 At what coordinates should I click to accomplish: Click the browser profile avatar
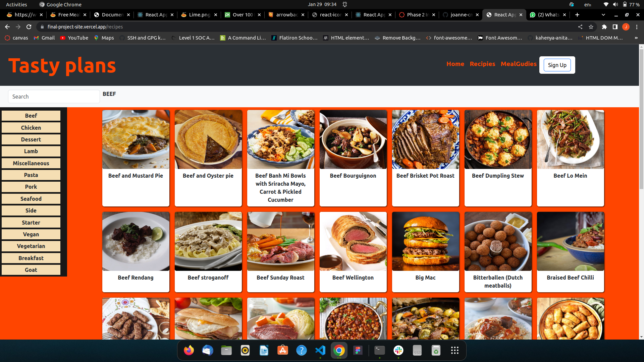(x=626, y=27)
